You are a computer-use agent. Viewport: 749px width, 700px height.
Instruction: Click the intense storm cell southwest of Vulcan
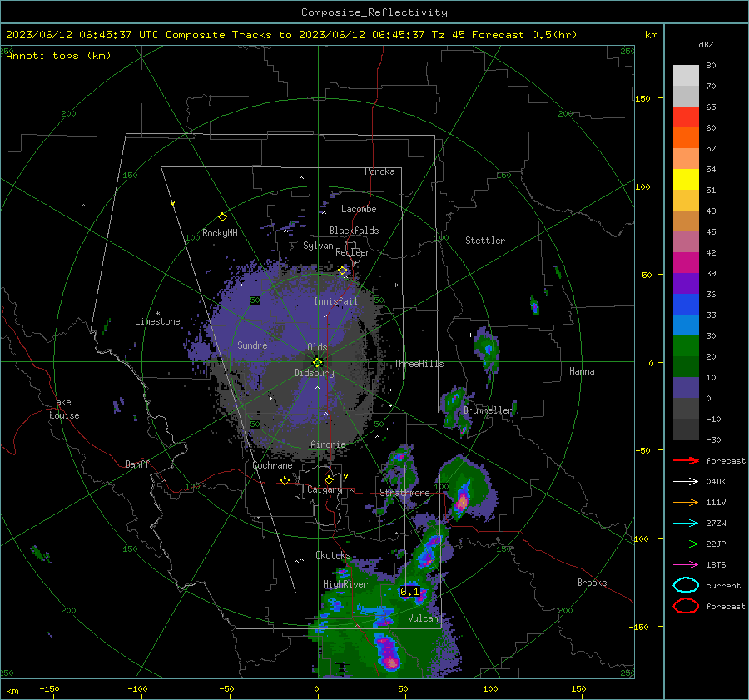388,652
